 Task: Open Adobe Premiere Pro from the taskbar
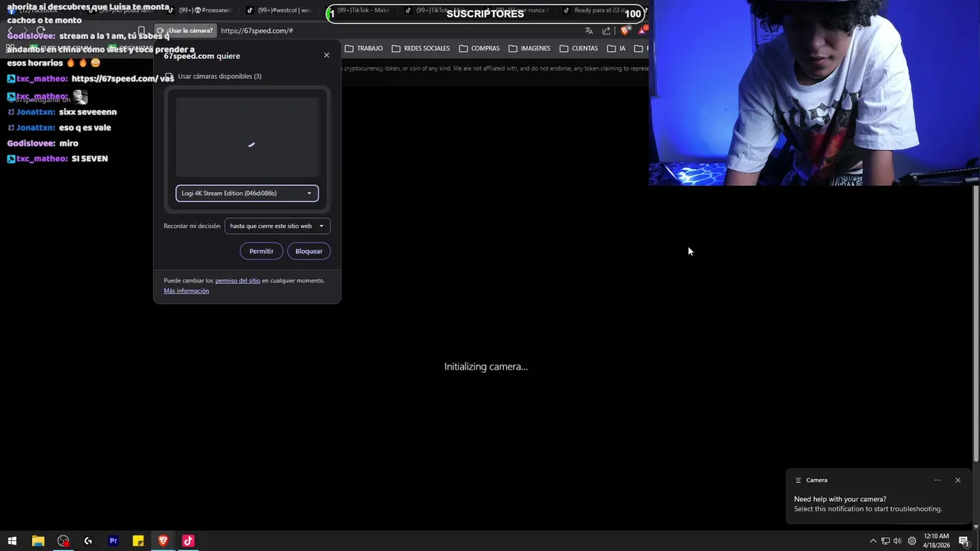pos(113,541)
